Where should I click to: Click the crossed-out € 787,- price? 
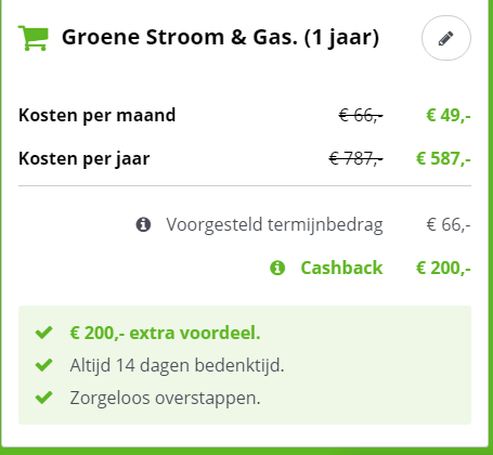point(356,158)
